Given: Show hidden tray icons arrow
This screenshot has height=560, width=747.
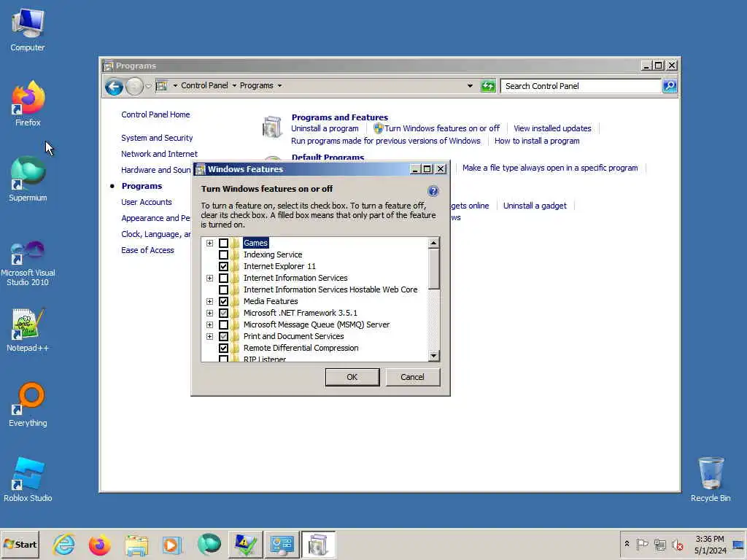Looking at the screenshot, I should 627,544.
